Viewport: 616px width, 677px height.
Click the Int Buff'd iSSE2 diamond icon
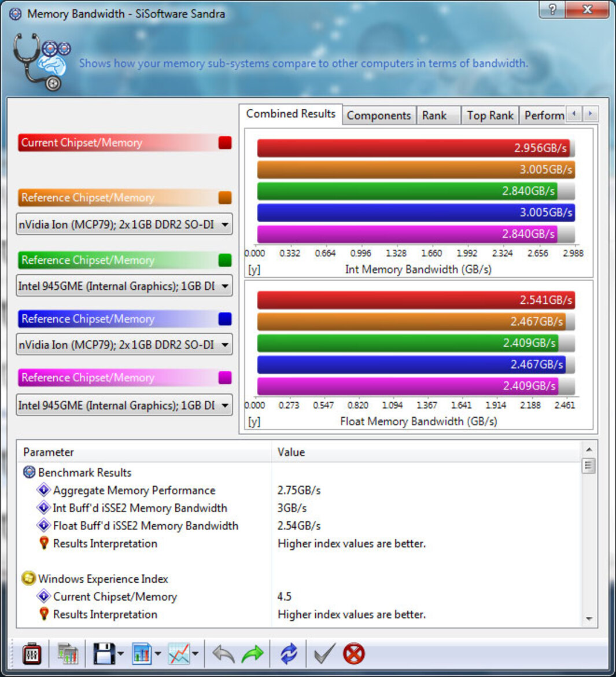click(43, 508)
